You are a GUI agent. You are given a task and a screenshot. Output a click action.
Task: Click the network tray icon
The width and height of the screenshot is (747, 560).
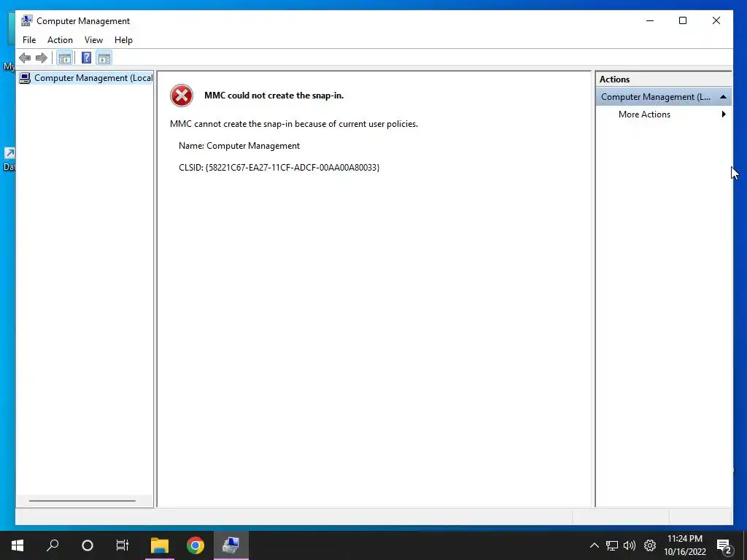click(612, 545)
